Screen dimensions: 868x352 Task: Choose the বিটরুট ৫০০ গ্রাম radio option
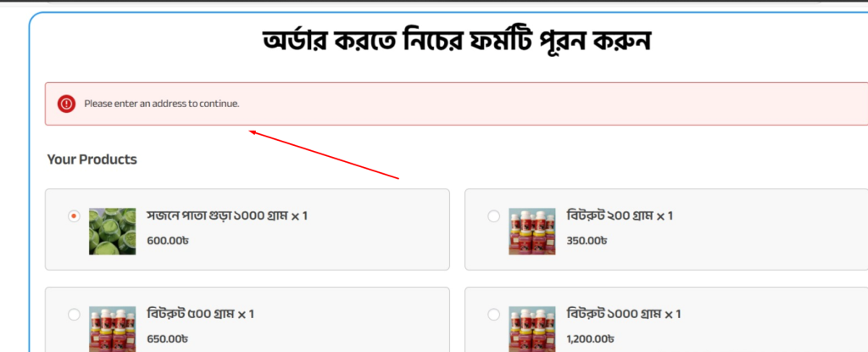coord(74,315)
